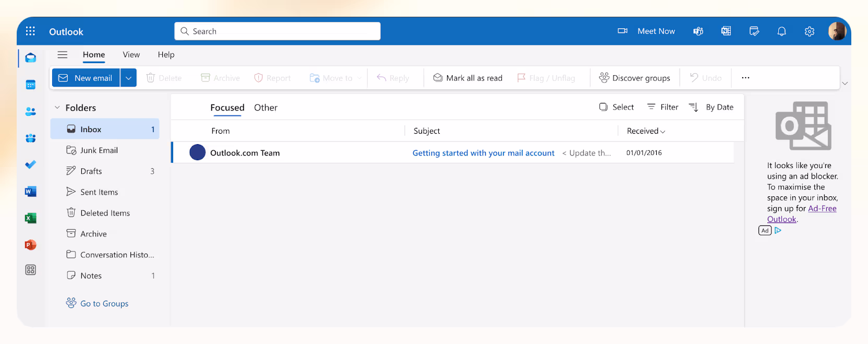Viewport: 868px width, 344px height.
Task: Click the Delete toolbar button
Action: 164,78
